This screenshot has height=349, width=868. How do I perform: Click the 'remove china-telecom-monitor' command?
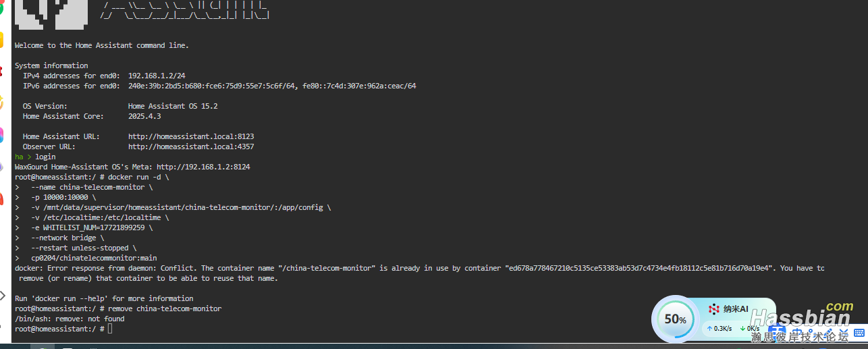pos(165,308)
